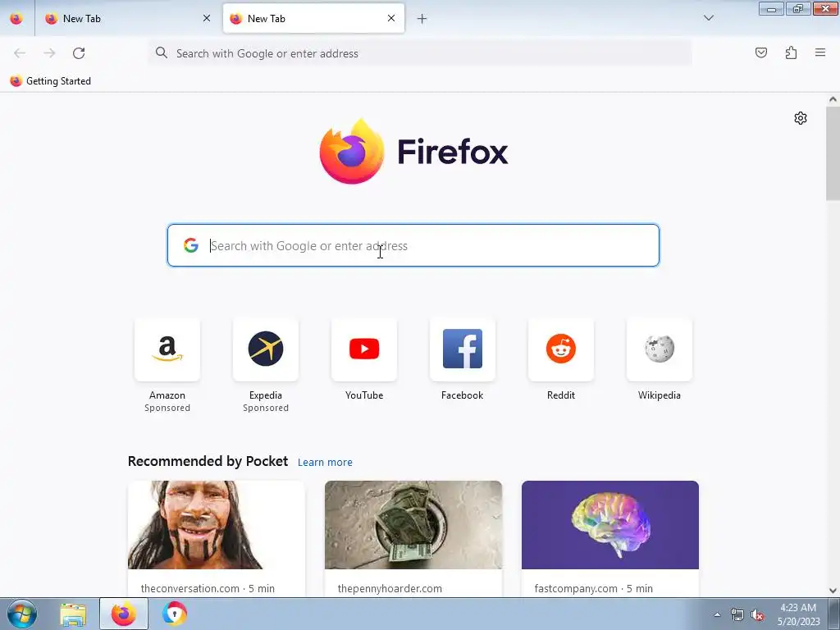
Task: Click the page scrollbar up arrow
Action: pyautogui.click(x=833, y=99)
